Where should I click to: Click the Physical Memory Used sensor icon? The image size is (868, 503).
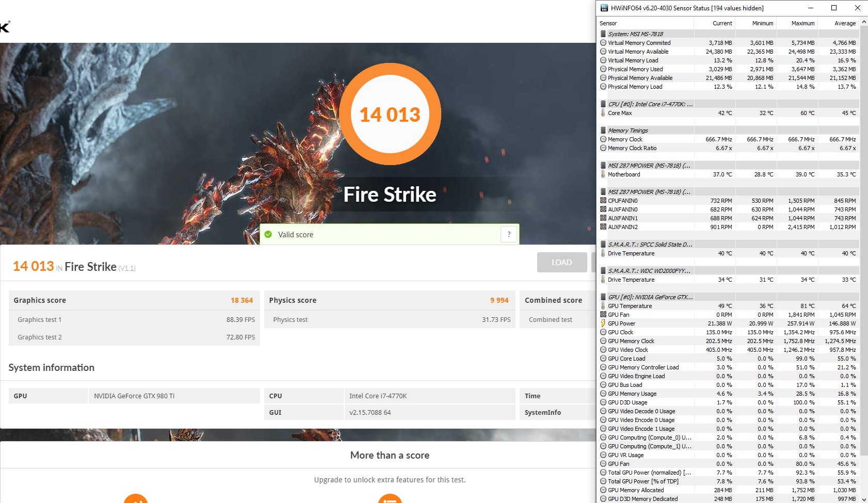pos(603,69)
